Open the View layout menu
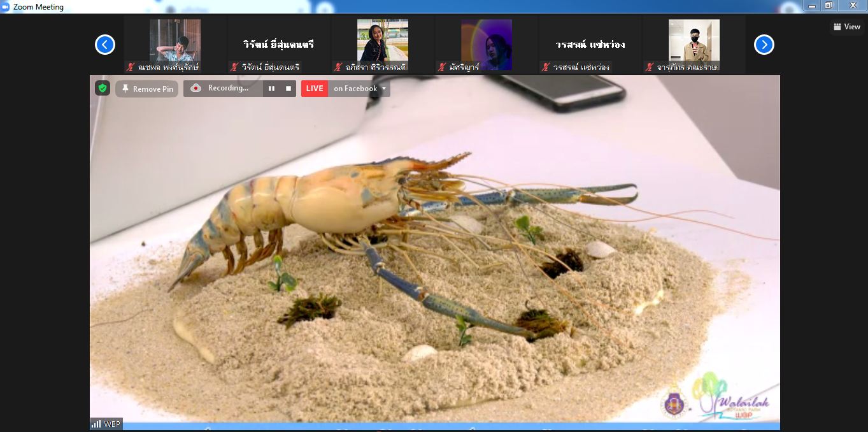This screenshot has width=868, height=432. click(x=846, y=27)
